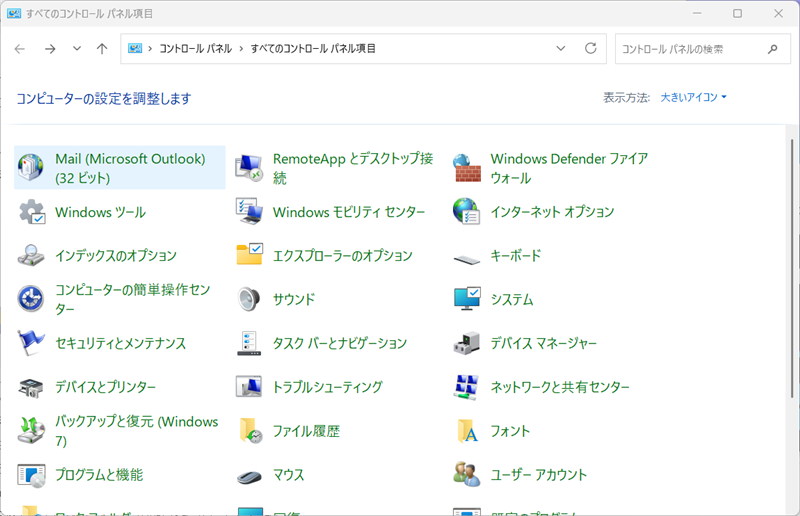This screenshot has width=800, height=516.
Task: Click the 表示方法: label
Action: click(x=627, y=97)
